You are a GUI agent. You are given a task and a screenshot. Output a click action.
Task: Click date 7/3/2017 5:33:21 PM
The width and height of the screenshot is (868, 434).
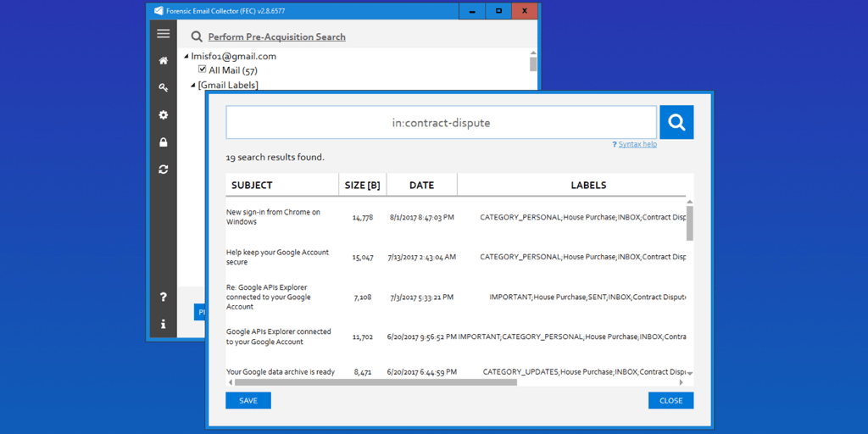click(x=422, y=298)
